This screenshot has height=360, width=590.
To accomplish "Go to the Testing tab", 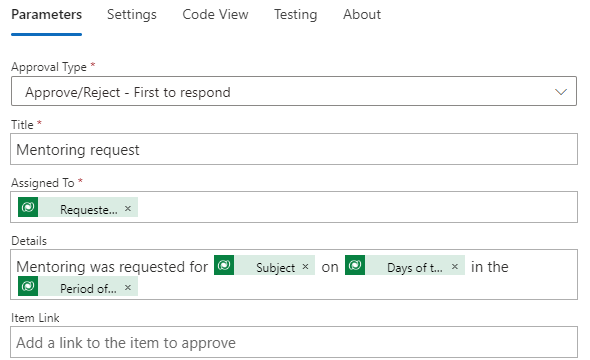I will pyautogui.click(x=295, y=14).
